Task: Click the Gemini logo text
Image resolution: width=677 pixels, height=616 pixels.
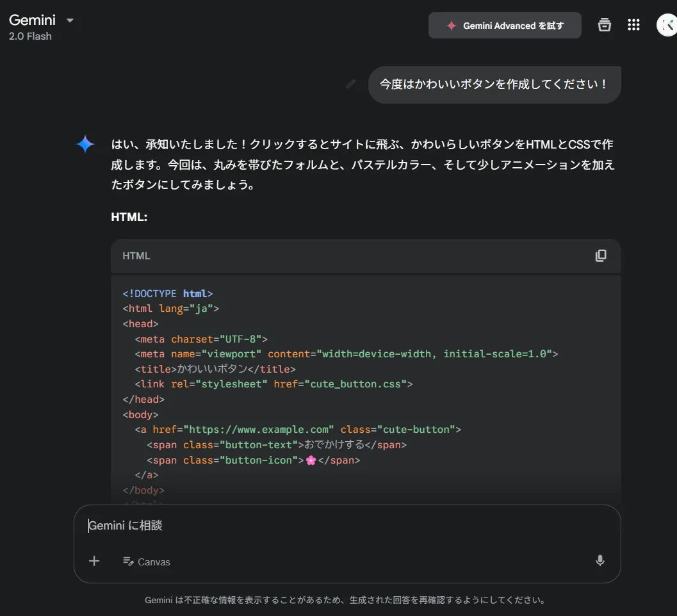Action: [32, 20]
